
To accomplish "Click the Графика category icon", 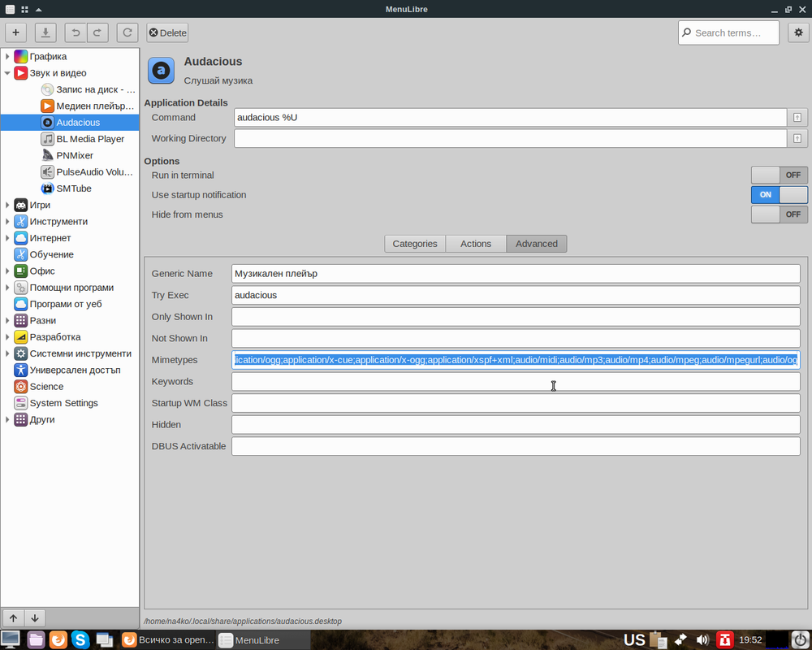I will (21, 57).
